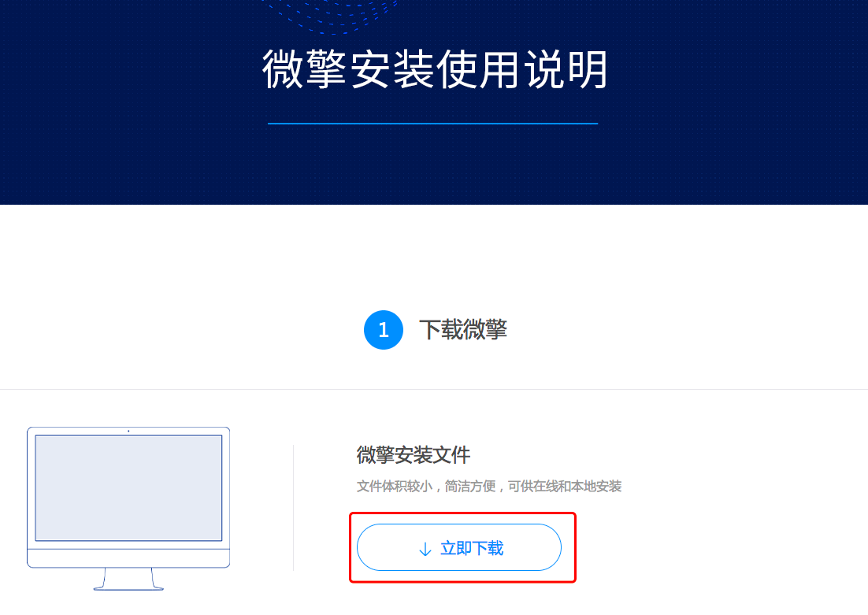The height and width of the screenshot is (615, 868).
Task: Click the horizontal separator under 下载微擎
Action: [434, 389]
